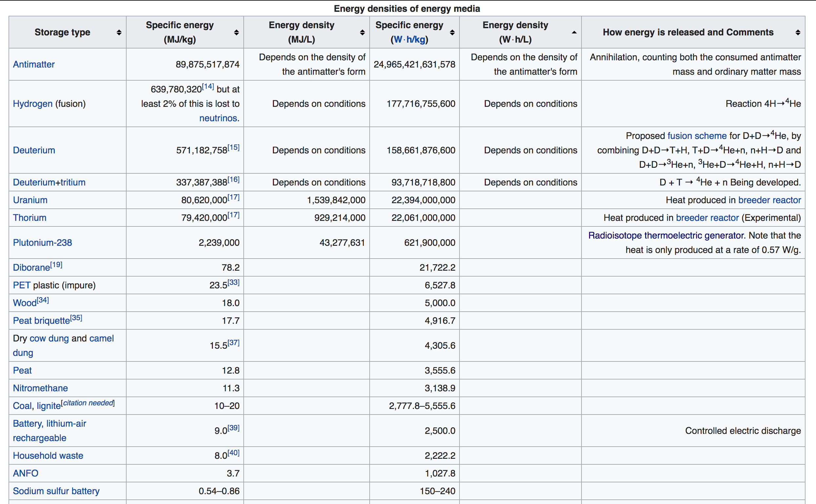Viewport: 816px width, 504px height.
Task: Toggle Energy density W·h/L sort arrow
Action: click(574, 32)
